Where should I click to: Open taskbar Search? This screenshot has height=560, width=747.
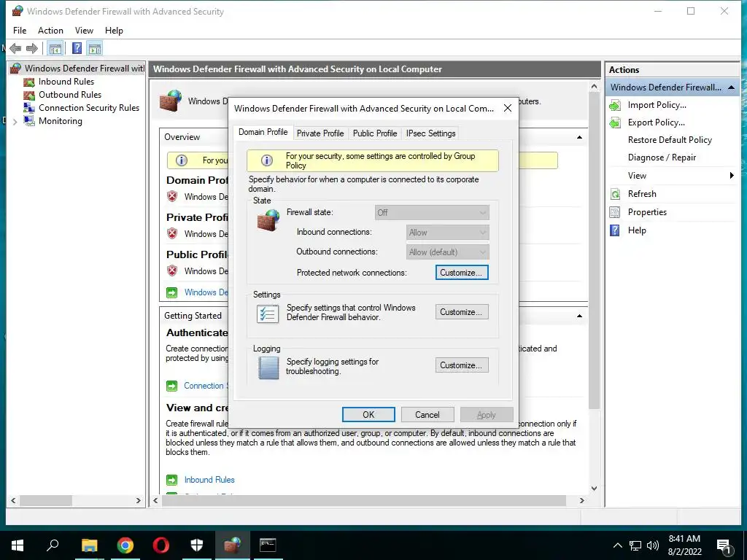[53, 545]
